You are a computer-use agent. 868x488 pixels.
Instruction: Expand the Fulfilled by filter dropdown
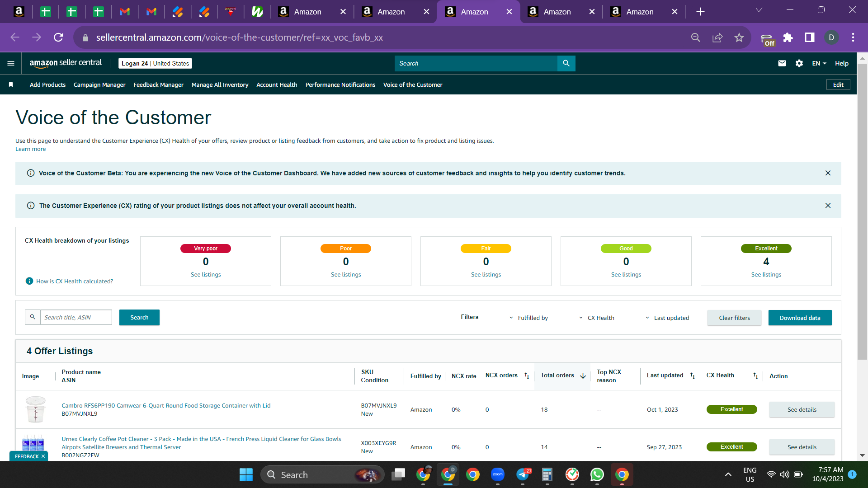(528, 318)
